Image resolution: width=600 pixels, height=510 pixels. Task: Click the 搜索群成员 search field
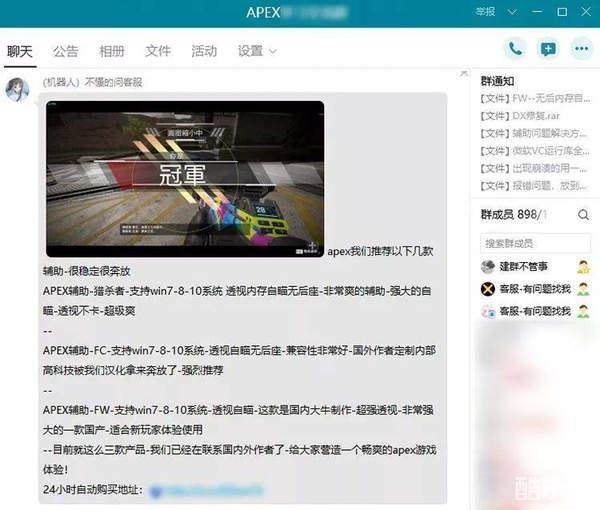pyautogui.click(x=535, y=243)
